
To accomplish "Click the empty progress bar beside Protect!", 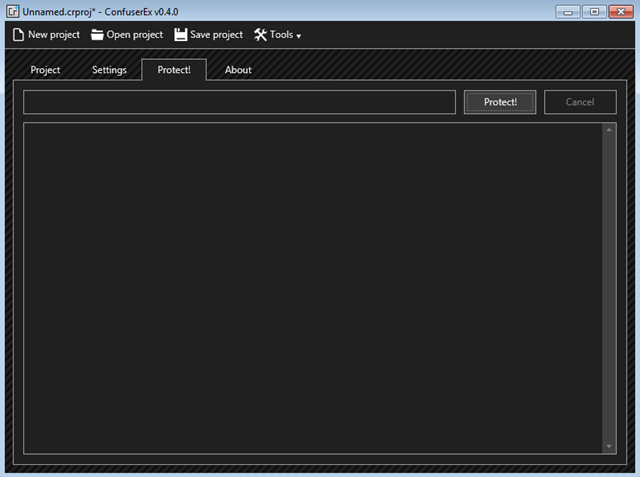I will (240, 102).
